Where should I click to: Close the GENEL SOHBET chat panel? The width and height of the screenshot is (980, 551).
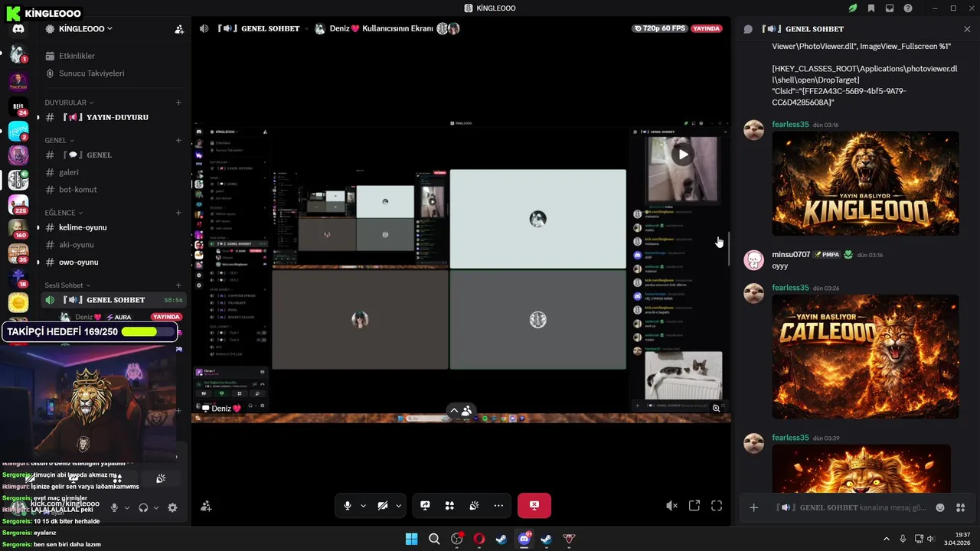[x=967, y=29]
